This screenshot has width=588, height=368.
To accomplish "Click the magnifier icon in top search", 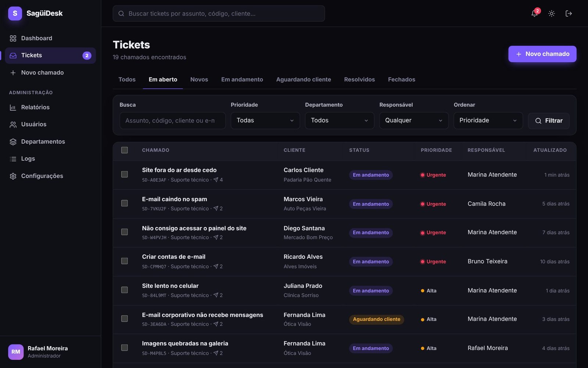I will coord(121,14).
